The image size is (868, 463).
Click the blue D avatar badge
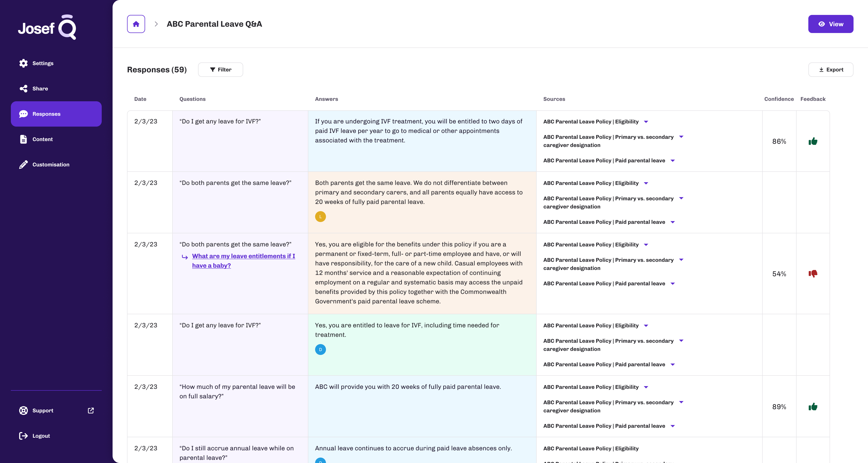pyautogui.click(x=320, y=350)
